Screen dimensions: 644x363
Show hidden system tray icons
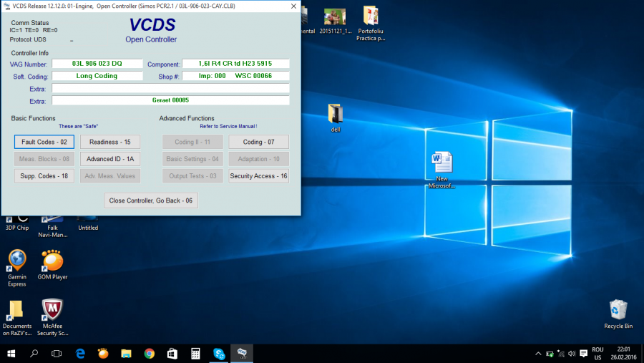coord(538,354)
